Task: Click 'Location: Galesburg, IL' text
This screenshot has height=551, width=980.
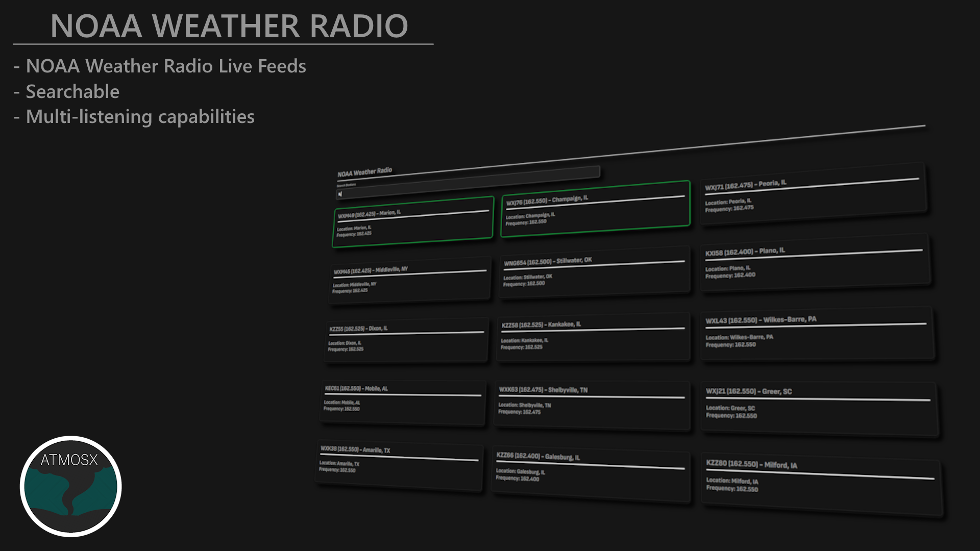Action: (520, 471)
